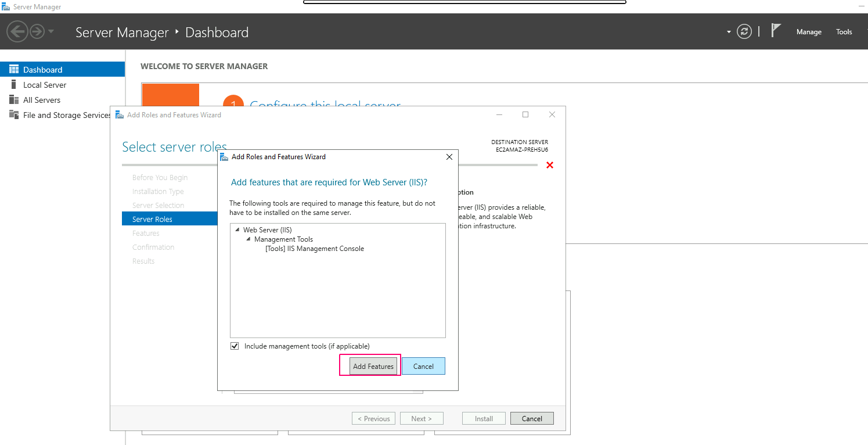The height and width of the screenshot is (445, 868).
Task: Go to Server Roles wizard step
Action: (x=170, y=219)
